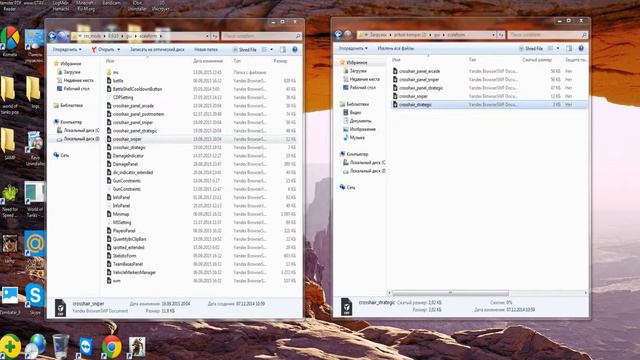Click forward arrow in right window
This screenshot has height=360, width=640.
point(348,35)
